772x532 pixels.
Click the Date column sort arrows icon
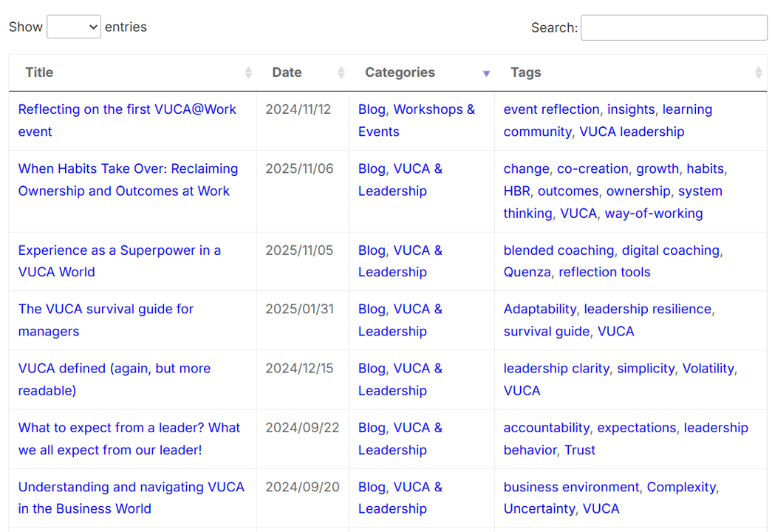(341, 72)
